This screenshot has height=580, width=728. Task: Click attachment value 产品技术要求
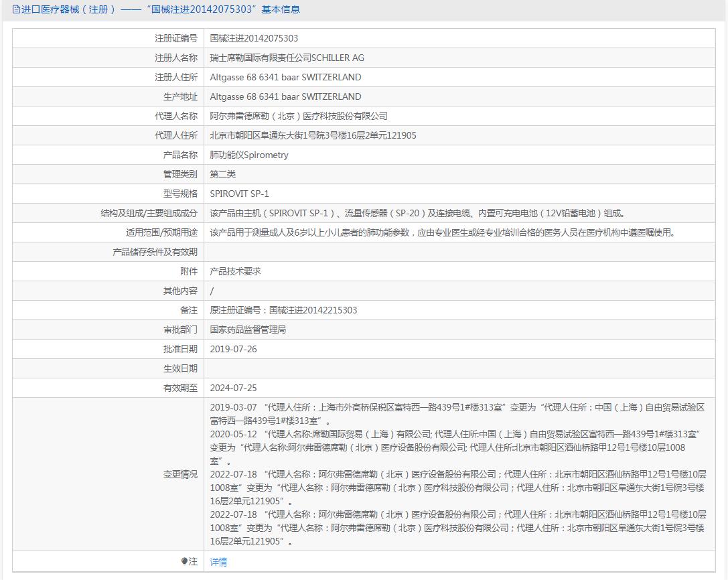(235, 271)
